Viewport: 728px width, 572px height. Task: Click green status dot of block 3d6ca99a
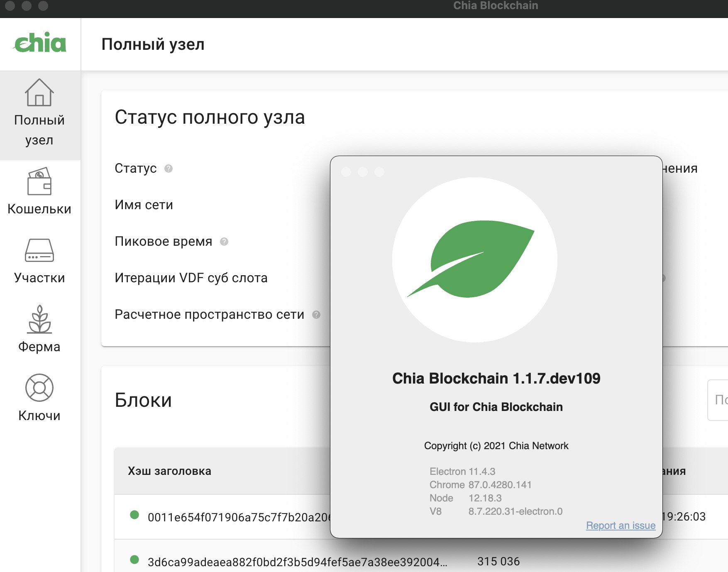click(134, 560)
